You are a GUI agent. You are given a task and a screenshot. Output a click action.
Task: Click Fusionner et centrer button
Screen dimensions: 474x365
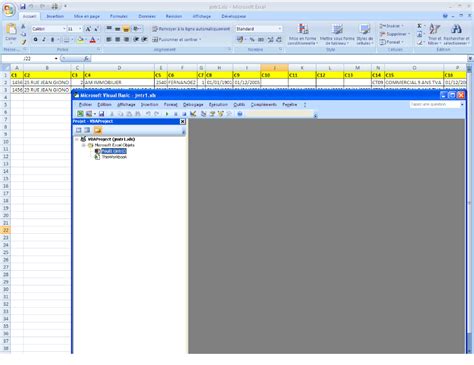(x=177, y=39)
